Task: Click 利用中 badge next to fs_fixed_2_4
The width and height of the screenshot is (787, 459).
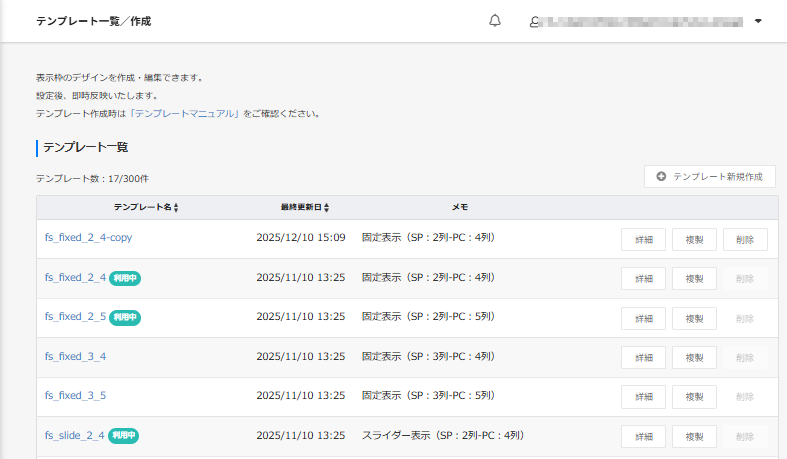Action: 125,278
